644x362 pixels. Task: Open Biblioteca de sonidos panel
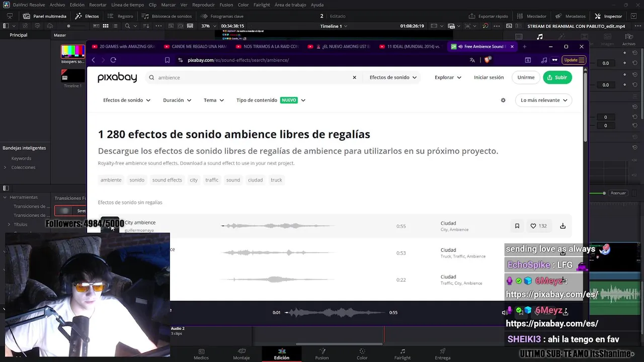point(167,16)
